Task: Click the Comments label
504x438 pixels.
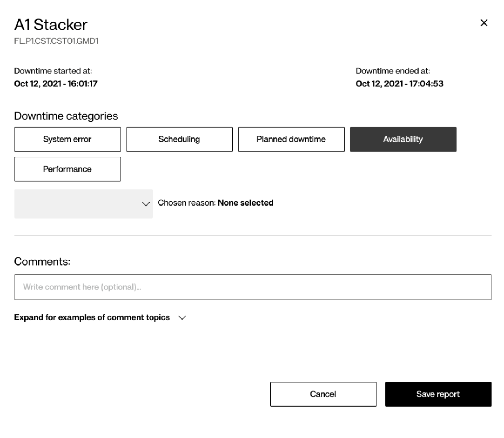Action: (x=42, y=261)
